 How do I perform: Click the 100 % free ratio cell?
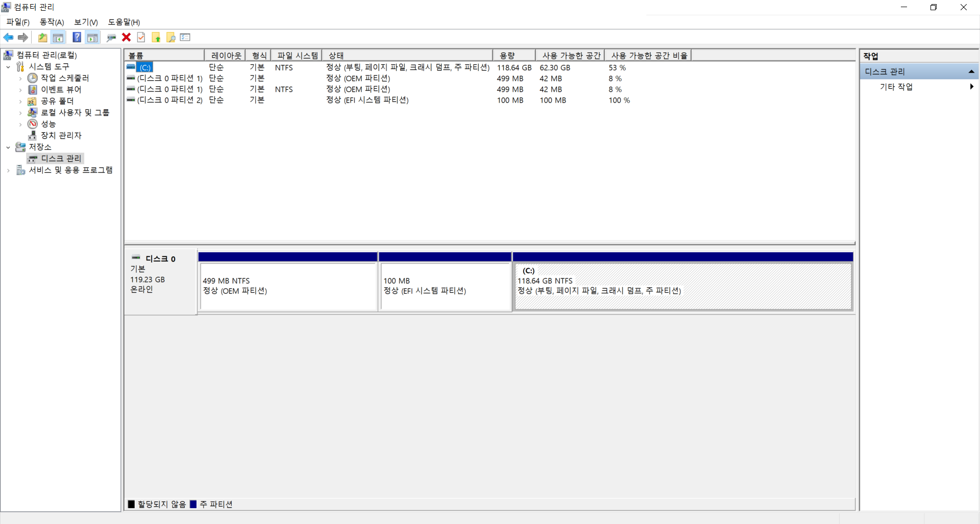click(x=619, y=100)
